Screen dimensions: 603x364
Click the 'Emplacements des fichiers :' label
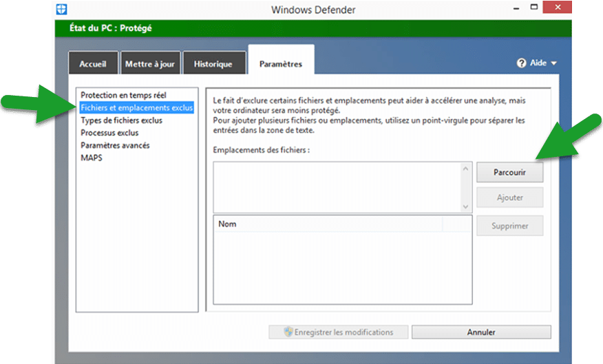click(261, 150)
